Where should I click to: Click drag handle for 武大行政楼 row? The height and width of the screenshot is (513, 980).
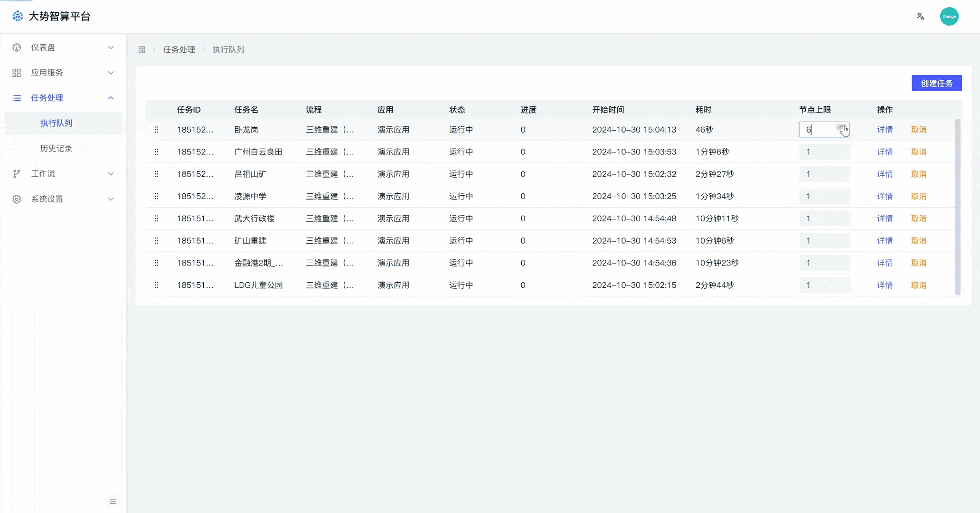(x=156, y=218)
